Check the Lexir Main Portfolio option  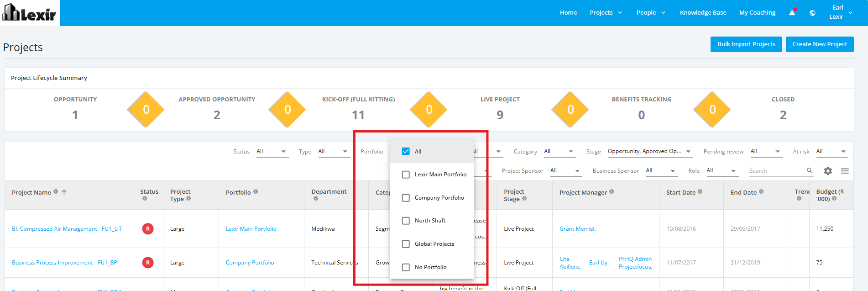coord(406,175)
